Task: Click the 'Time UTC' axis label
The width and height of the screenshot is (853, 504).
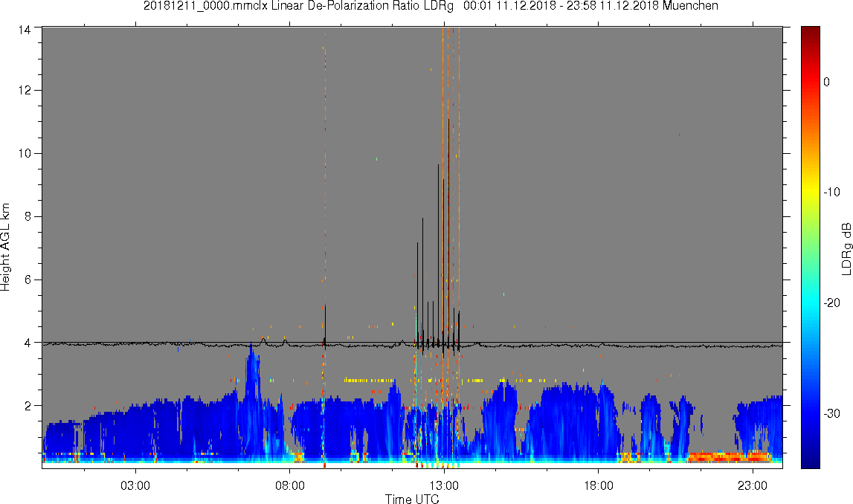Action: click(412, 499)
